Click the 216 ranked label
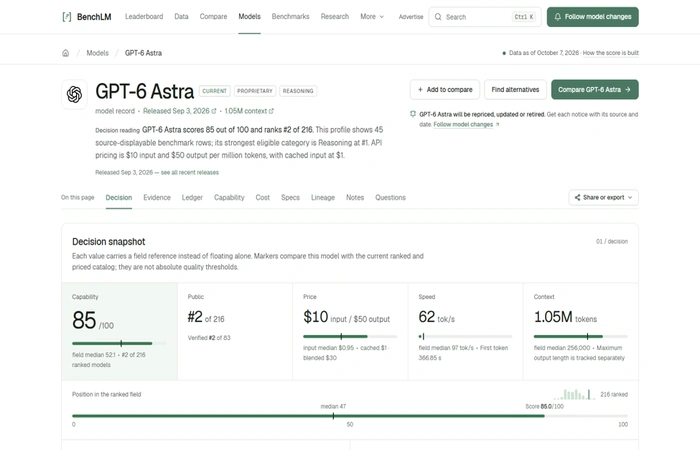Screen dimensions: 700x450 tap(614, 394)
